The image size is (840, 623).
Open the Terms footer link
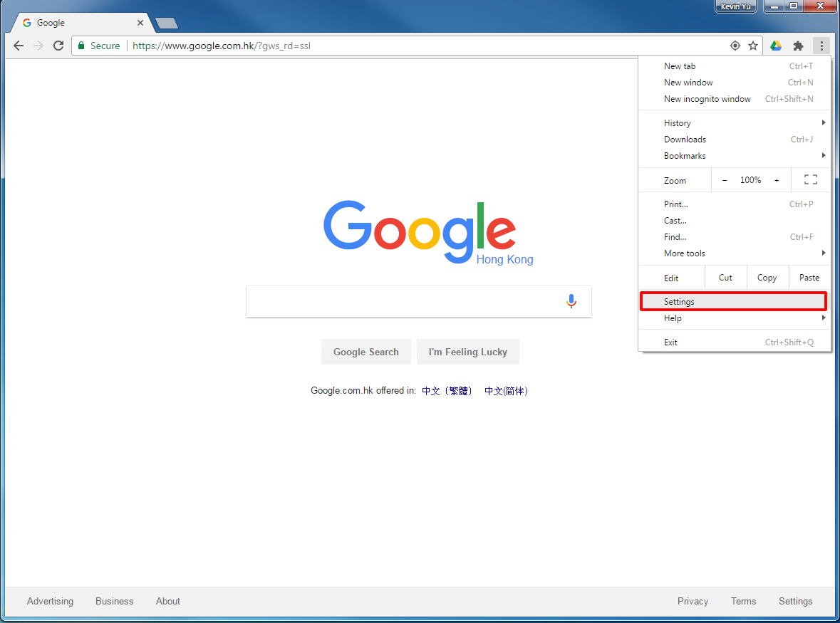pos(744,601)
